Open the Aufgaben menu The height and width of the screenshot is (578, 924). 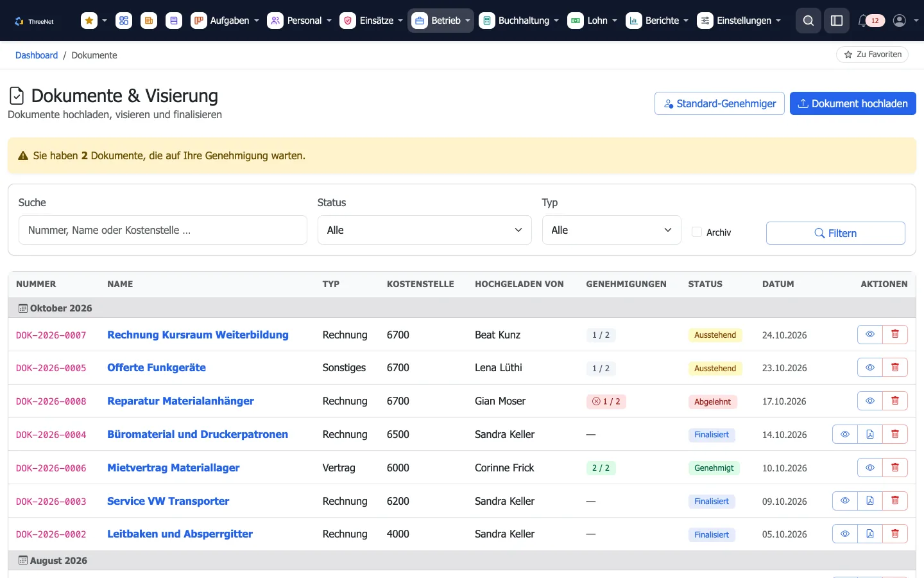(225, 21)
